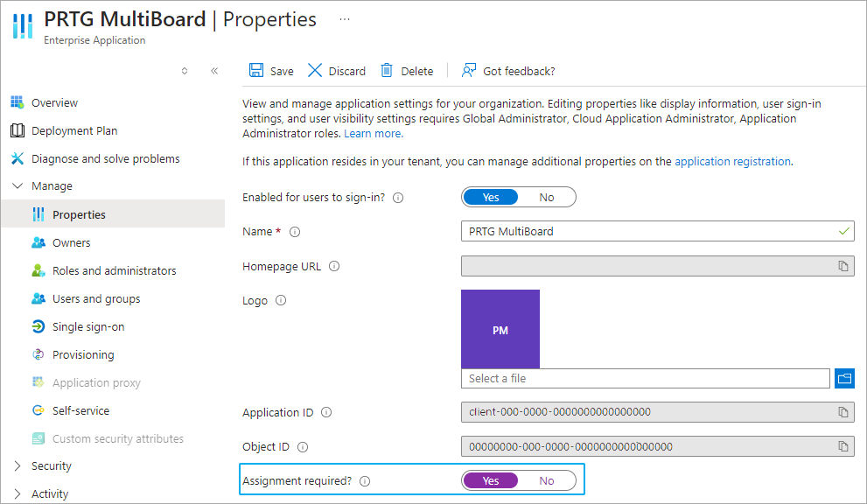
Task: Click the up-down sort arrows in sidebar
Action: point(185,71)
